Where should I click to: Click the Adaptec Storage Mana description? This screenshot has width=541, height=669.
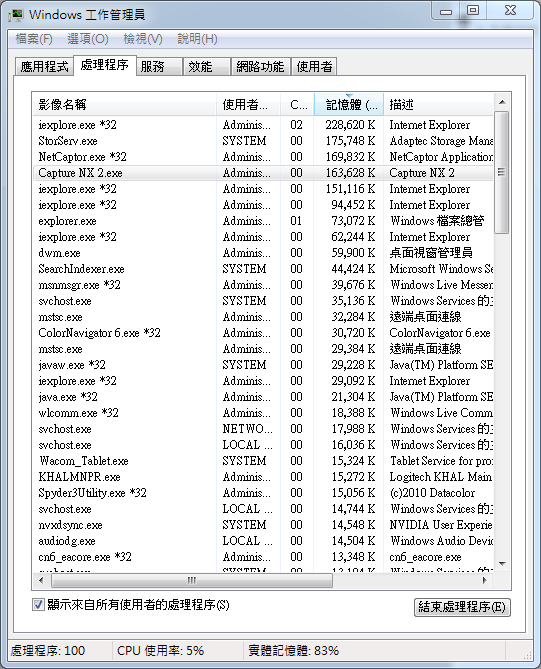coord(441,141)
